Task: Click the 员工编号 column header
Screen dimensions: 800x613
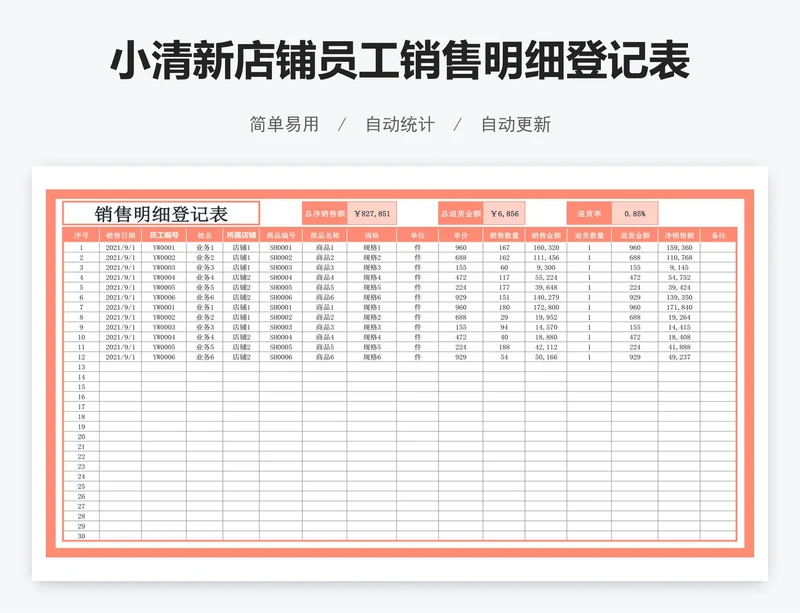Action: [164, 235]
